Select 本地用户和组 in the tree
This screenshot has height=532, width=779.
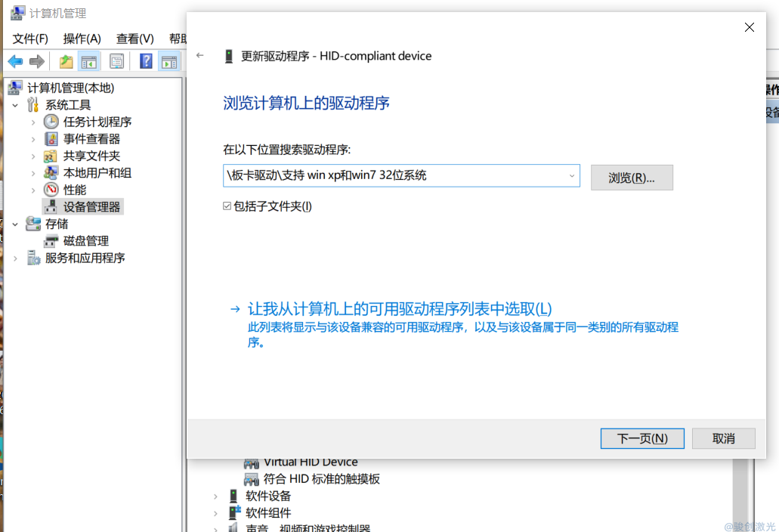pos(97,173)
